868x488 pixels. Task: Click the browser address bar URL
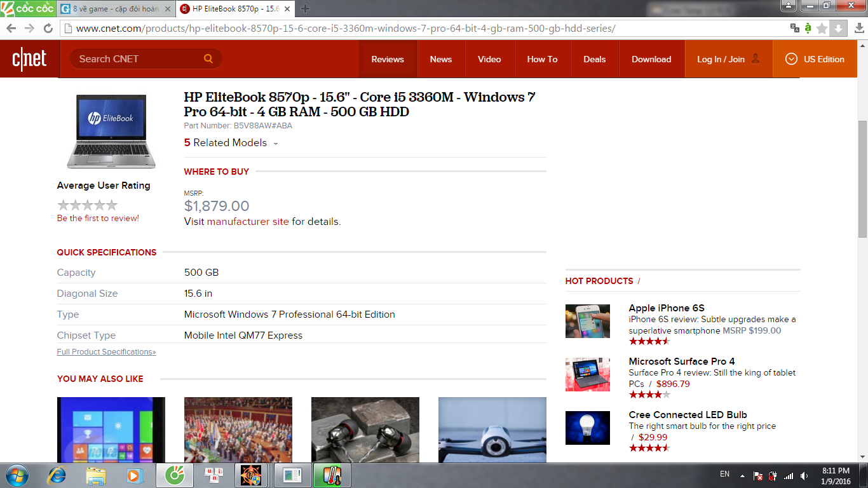click(x=346, y=29)
